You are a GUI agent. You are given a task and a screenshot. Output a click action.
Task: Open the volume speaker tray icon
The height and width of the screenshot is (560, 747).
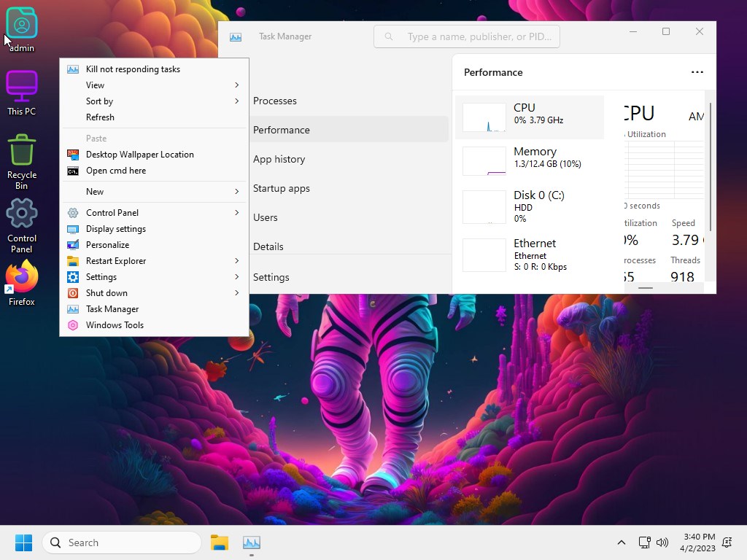point(662,542)
